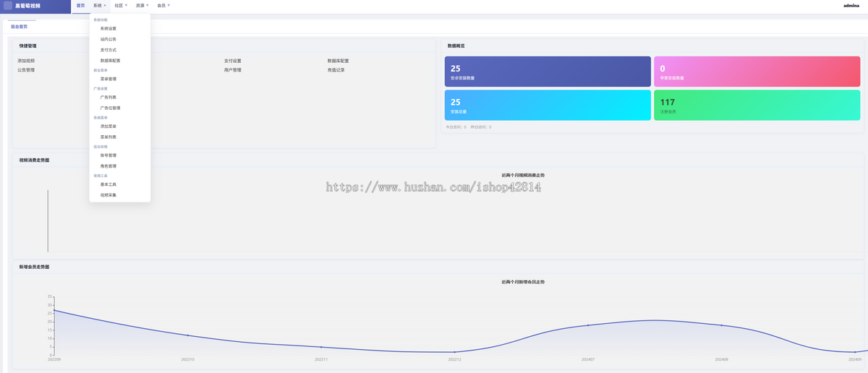Click the 添加视频 quick link
This screenshot has height=373, width=868.
(x=26, y=61)
